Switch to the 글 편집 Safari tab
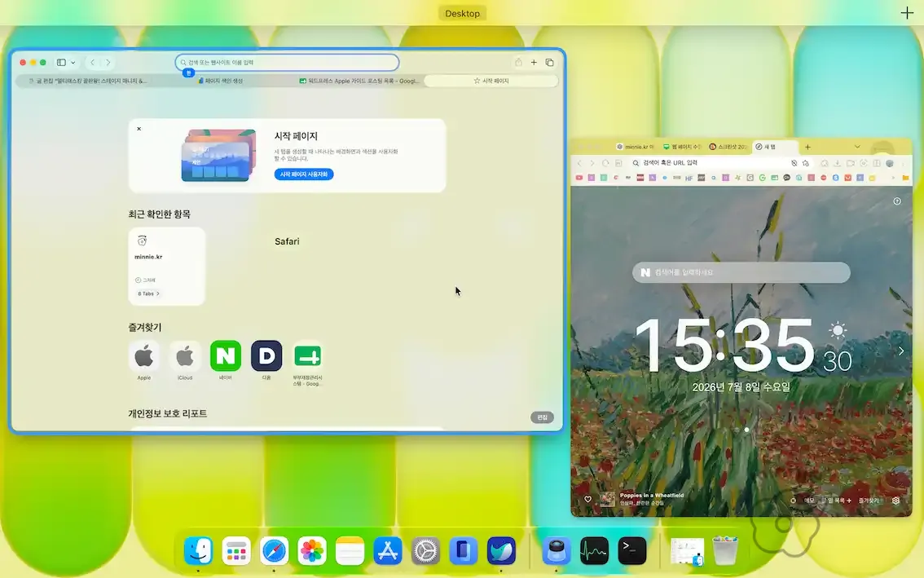This screenshot has height=578, width=924. pos(87,81)
